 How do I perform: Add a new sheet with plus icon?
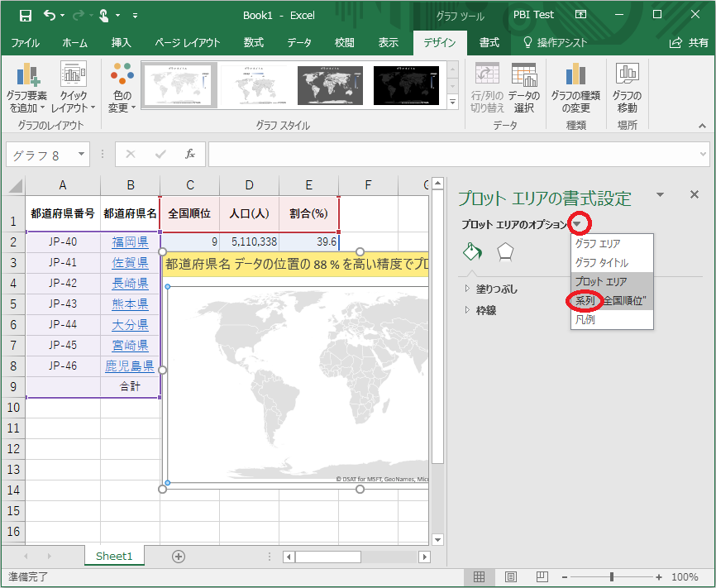tap(179, 557)
